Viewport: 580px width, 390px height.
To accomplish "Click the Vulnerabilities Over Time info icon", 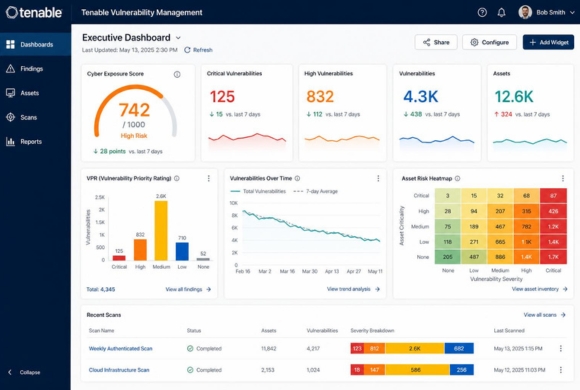I will click(297, 178).
